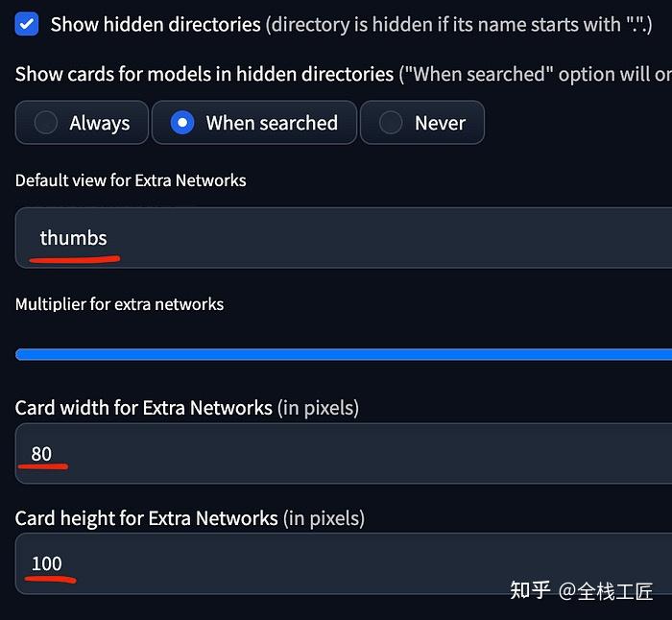This screenshot has height=620, width=672.
Task: Click the filled circle beside When searched
Action: (x=181, y=123)
